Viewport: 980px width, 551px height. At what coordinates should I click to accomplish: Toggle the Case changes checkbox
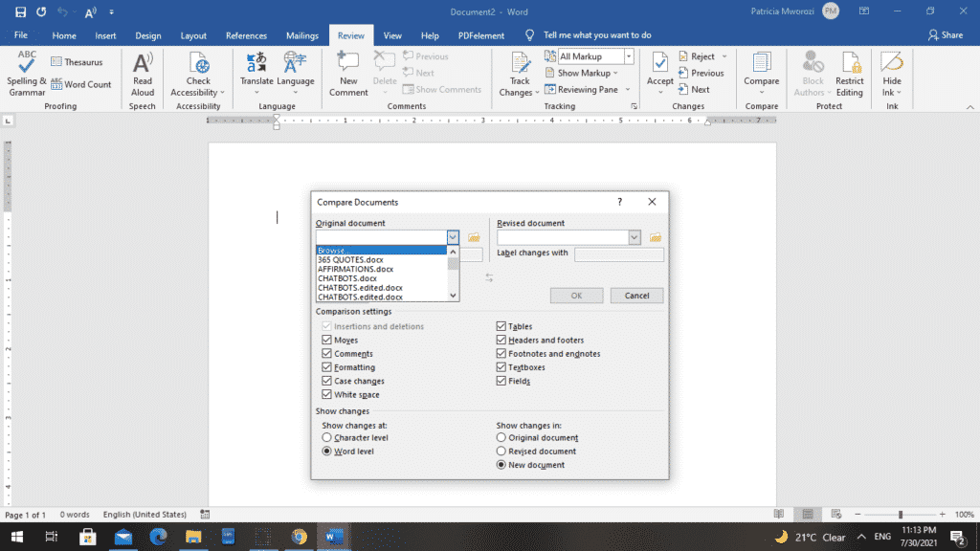(326, 381)
